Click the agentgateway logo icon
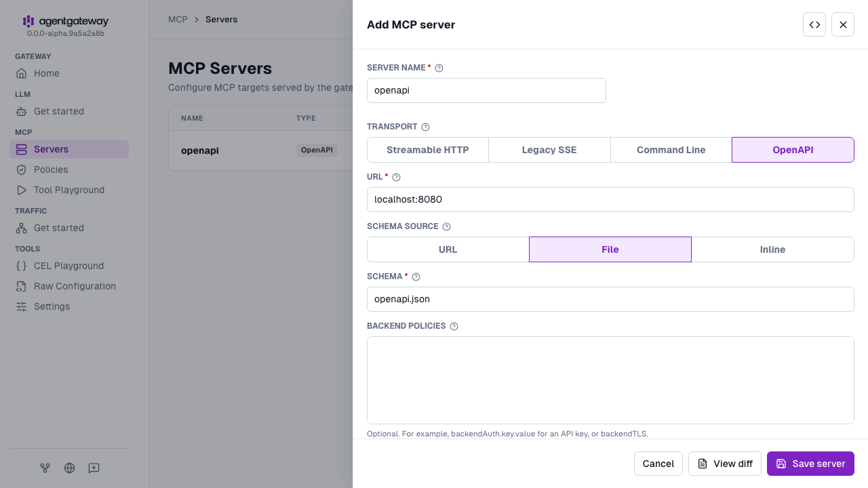The width and height of the screenshot is (868, 488). 28,22
